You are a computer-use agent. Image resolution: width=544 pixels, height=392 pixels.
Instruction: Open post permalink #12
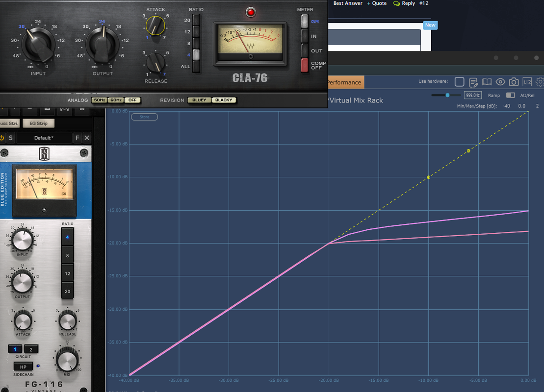pos(424,3)
